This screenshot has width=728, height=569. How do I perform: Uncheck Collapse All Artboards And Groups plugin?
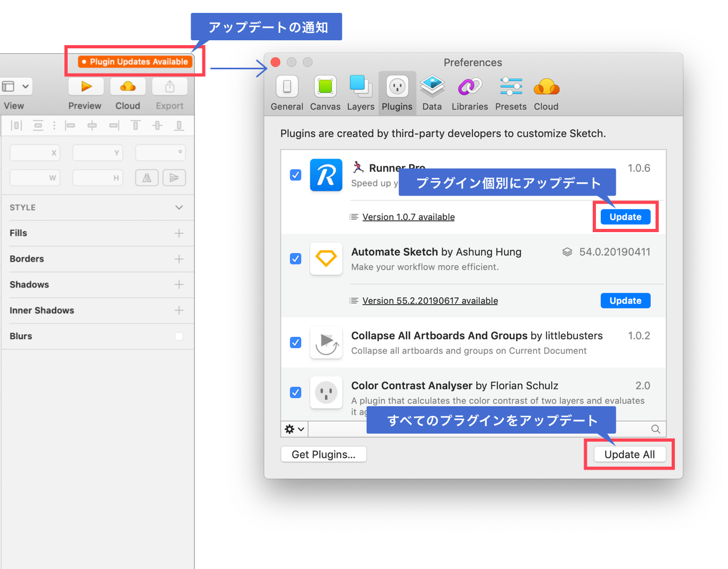pos(296,343)
